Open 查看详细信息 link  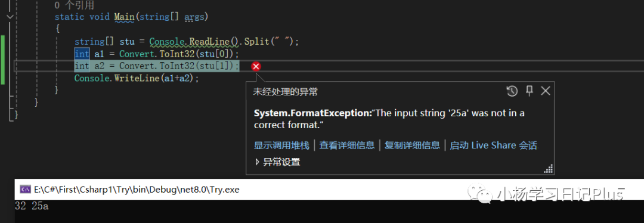click(x=347, y=145)
